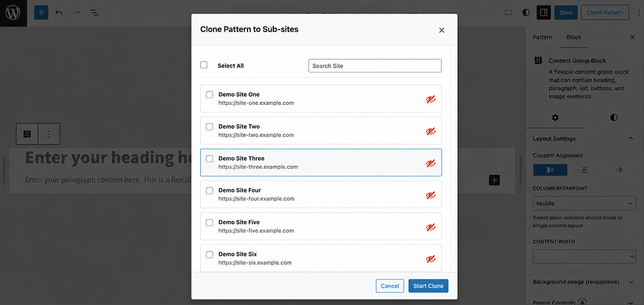This screenshot has width=644, height=305.
Task: Select the block settings gear icon
Action: coord(555,118)
